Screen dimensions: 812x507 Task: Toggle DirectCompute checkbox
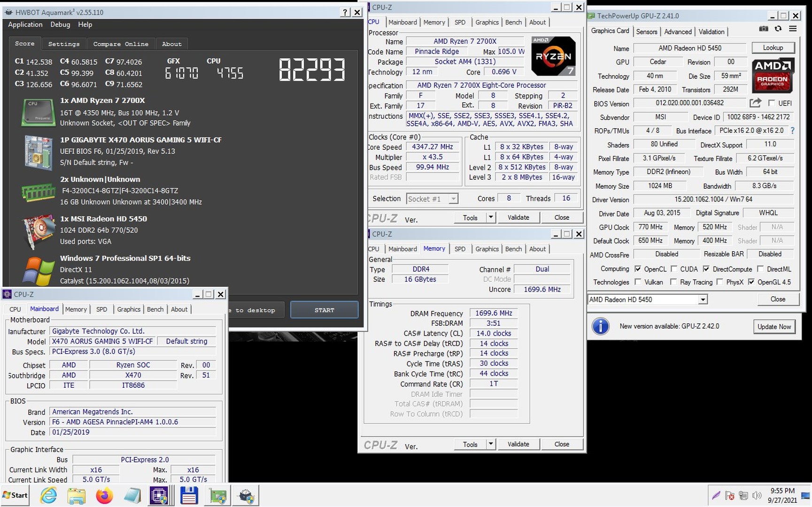[706, 269]
